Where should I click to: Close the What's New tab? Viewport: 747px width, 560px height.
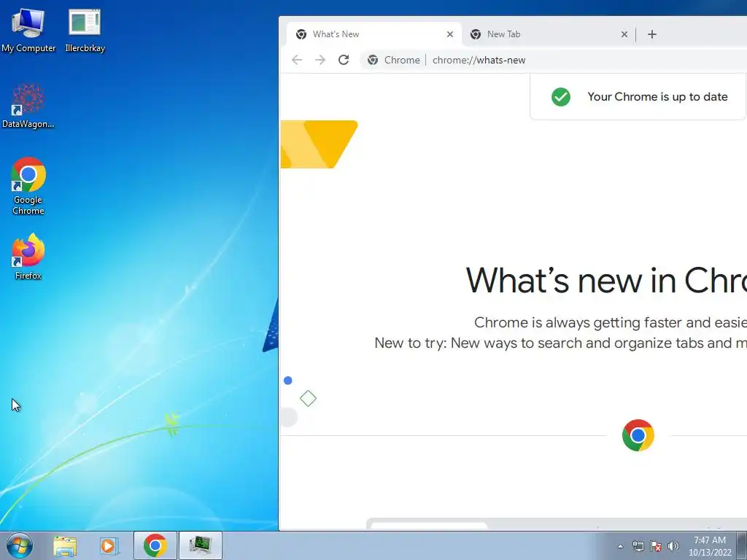[x=449, y=34]
